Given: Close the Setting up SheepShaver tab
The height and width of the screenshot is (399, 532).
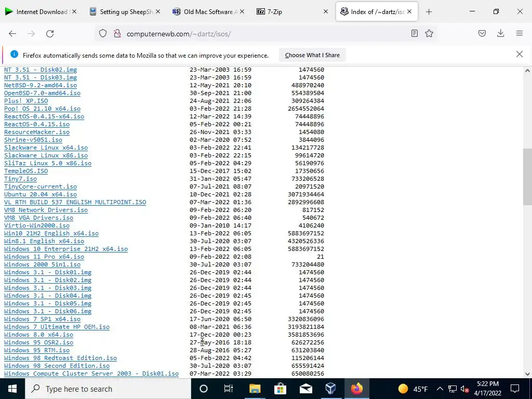Looking at the screenshot, I should pos(158,11).
